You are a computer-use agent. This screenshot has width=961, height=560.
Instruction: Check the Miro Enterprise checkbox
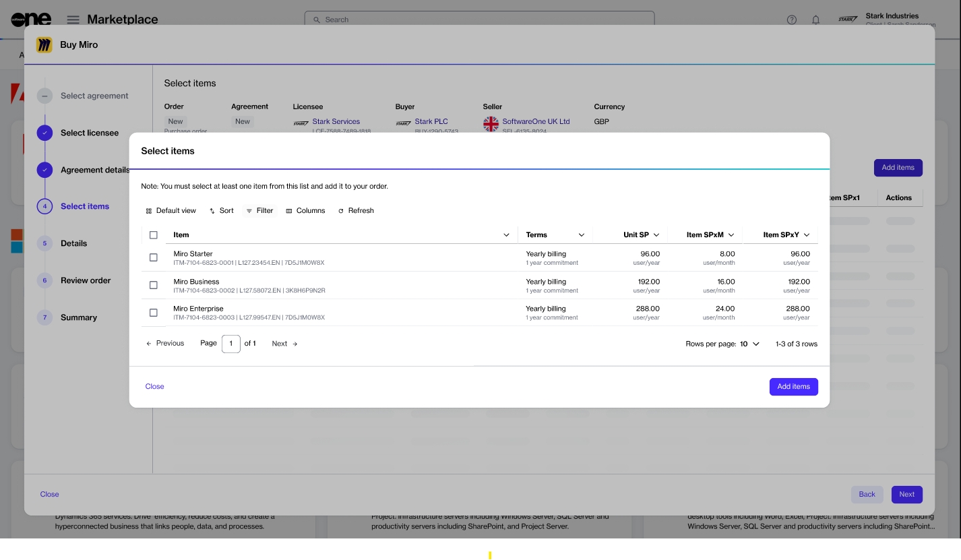pyautogui.click(x=154, y=313)
